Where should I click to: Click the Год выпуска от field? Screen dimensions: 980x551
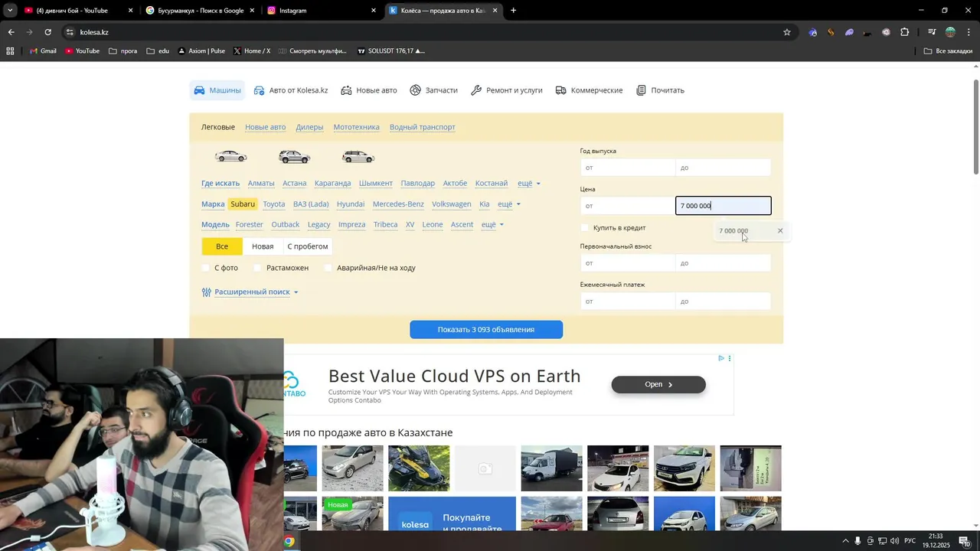coord(628,168)
